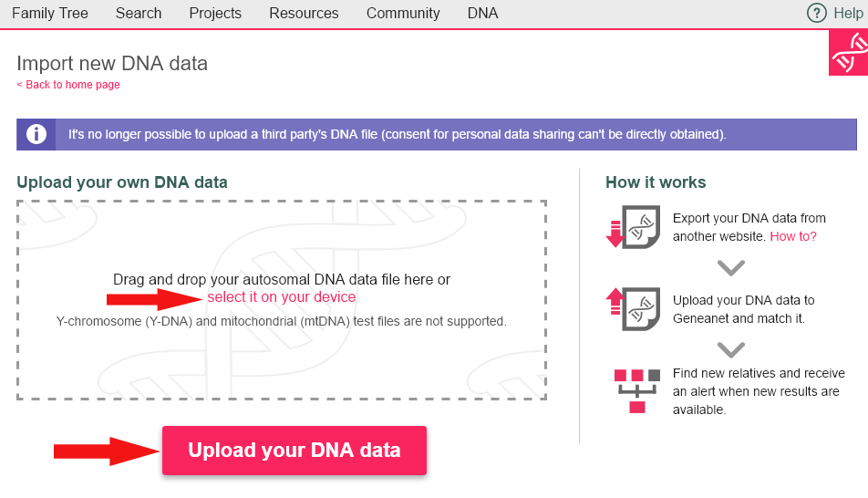Click the pink DNA helix icon in the corner
The height and width of the screenshot is (498, 868).
[849, 53]
